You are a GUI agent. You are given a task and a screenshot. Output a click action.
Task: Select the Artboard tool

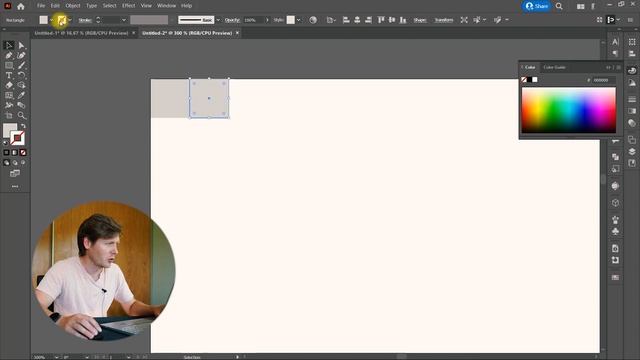[9, 116]
